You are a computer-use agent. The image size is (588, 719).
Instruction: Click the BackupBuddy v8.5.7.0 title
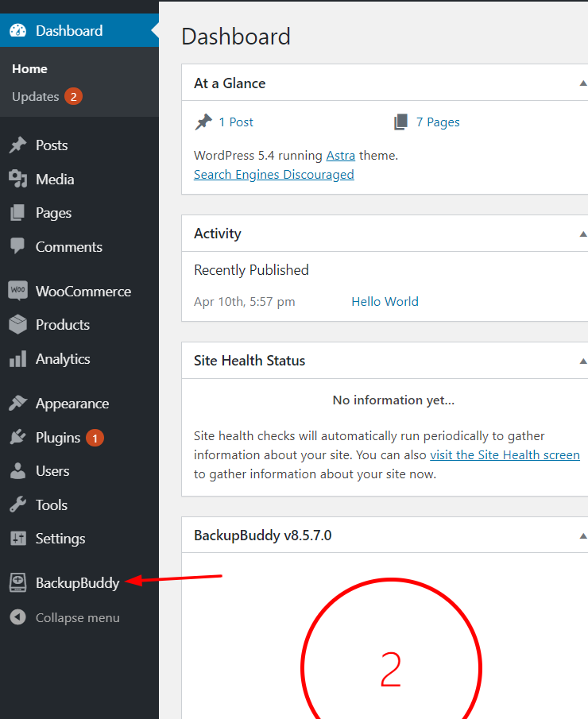263,535
